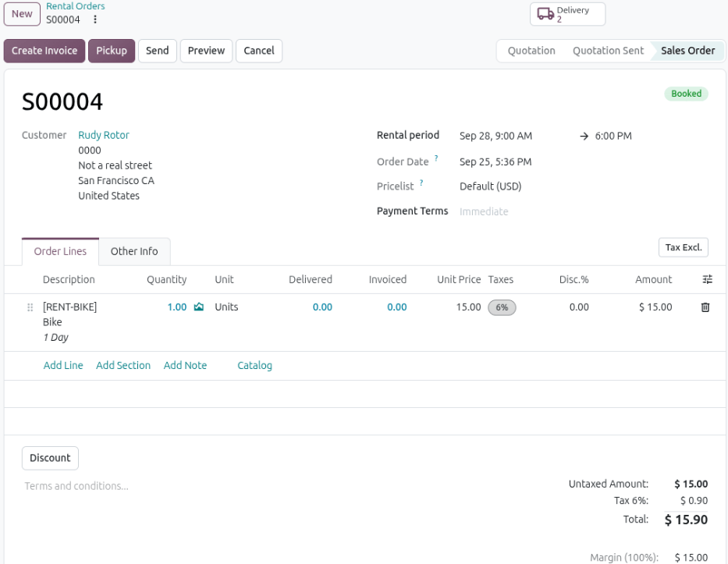Screen dimensions: 728x564
Task: Click the forecast chart icon next to quantity
Action: coord(199,307)
